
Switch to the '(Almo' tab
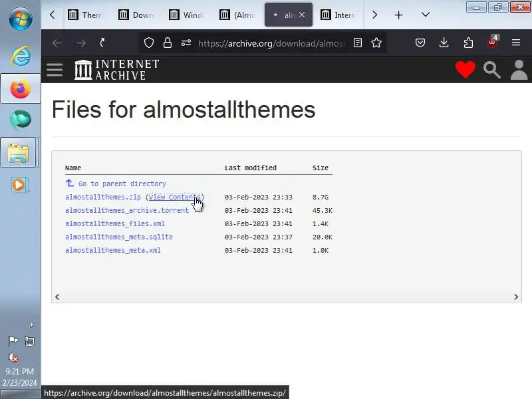pyautogui.click(x=237, y=15)
